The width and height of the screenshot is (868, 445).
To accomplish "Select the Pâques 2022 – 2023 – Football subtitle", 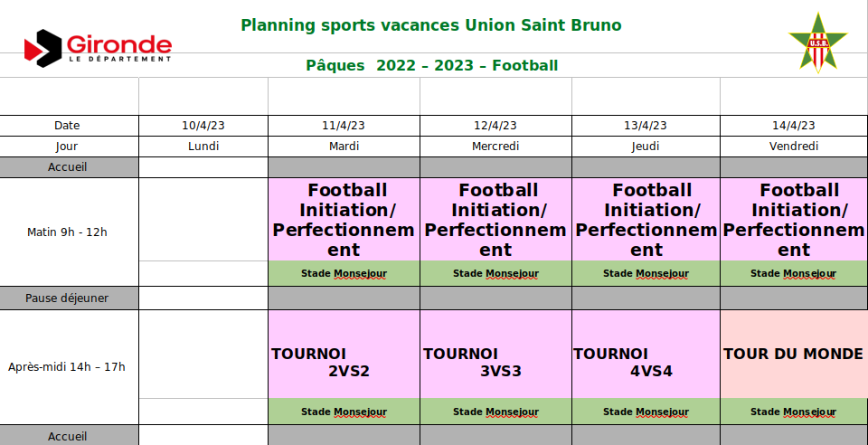I will tap(432, 66).
